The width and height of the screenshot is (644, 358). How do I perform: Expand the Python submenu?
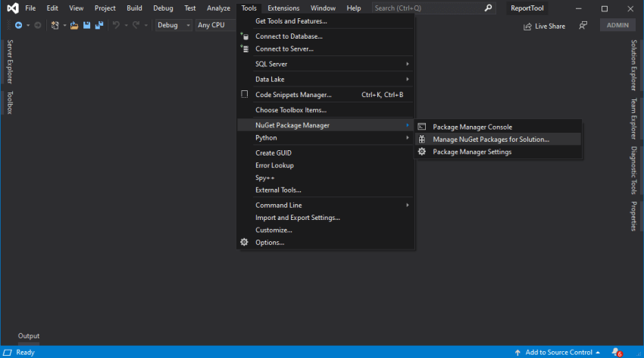pyautogui.click(x=325, y=138)
